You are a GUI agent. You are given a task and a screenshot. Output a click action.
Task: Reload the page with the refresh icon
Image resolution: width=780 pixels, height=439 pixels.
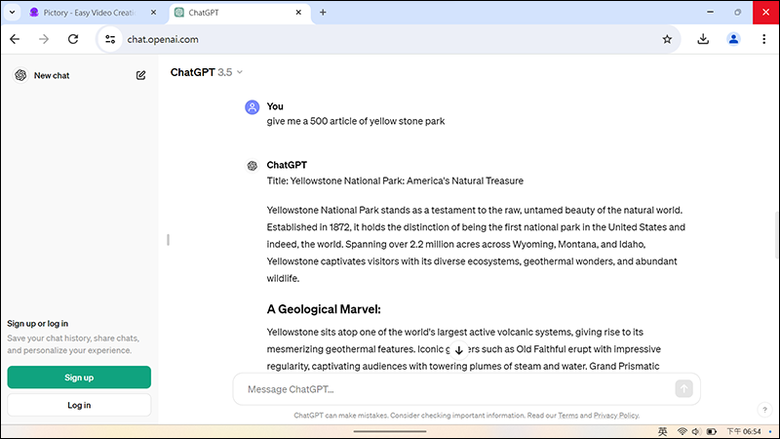[73, 39]
